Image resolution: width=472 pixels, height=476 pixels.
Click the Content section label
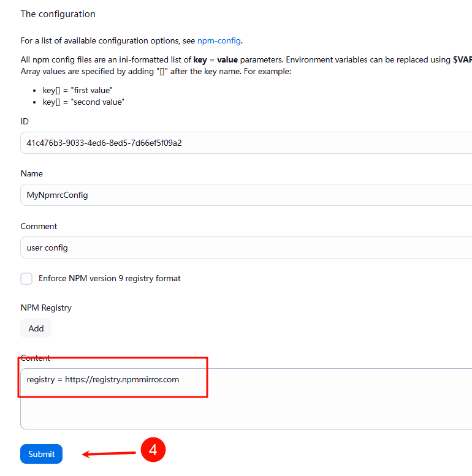pyautogui.click(x=36, y=358)
